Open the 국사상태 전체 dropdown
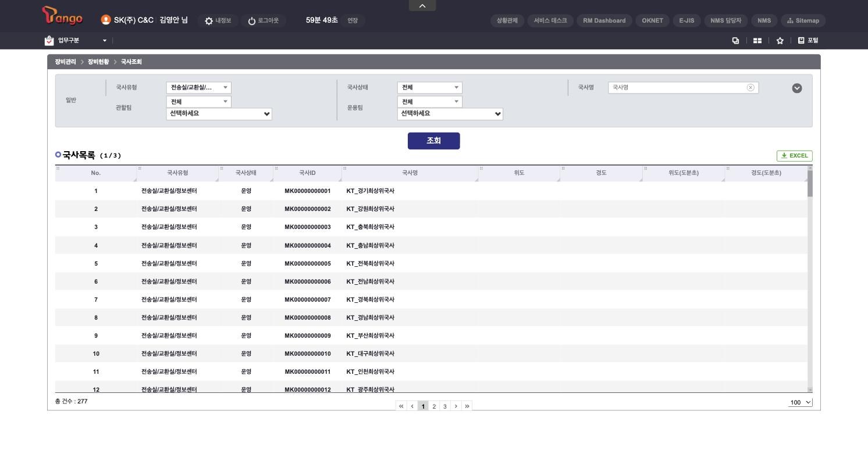Viewport: 868px width, 472px height. (x=430, y=88)
